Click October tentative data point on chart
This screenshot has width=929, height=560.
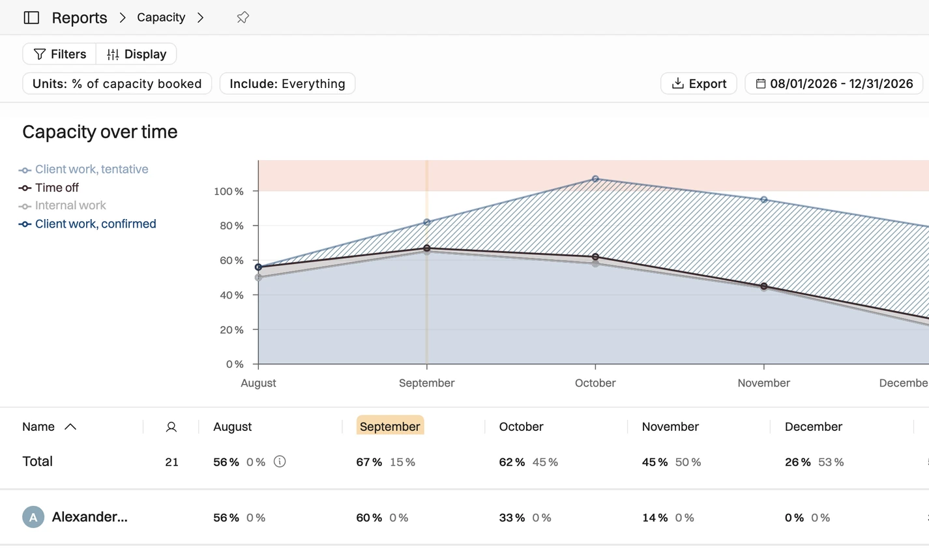[595, 179]
